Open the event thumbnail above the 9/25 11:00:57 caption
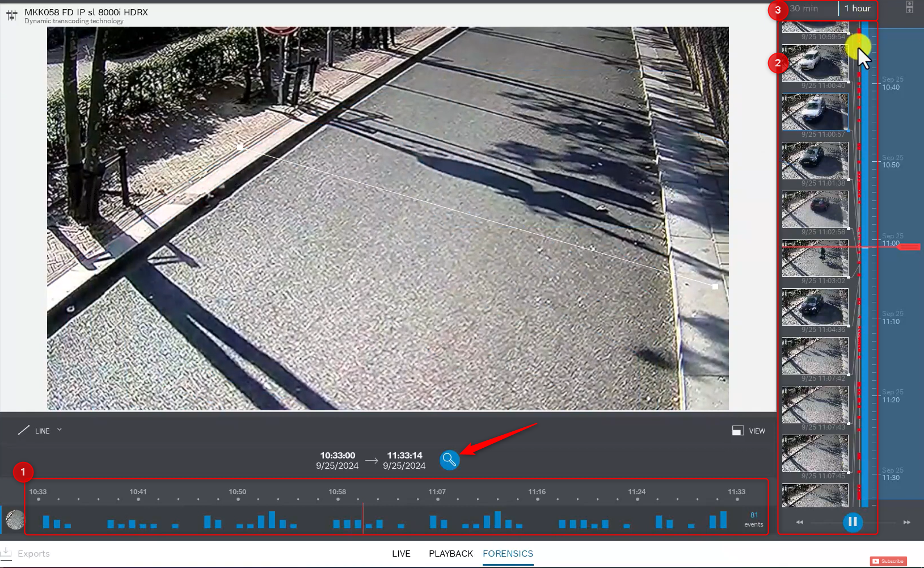This screenshot has width=924, height=568. click(x=815, y=112)
